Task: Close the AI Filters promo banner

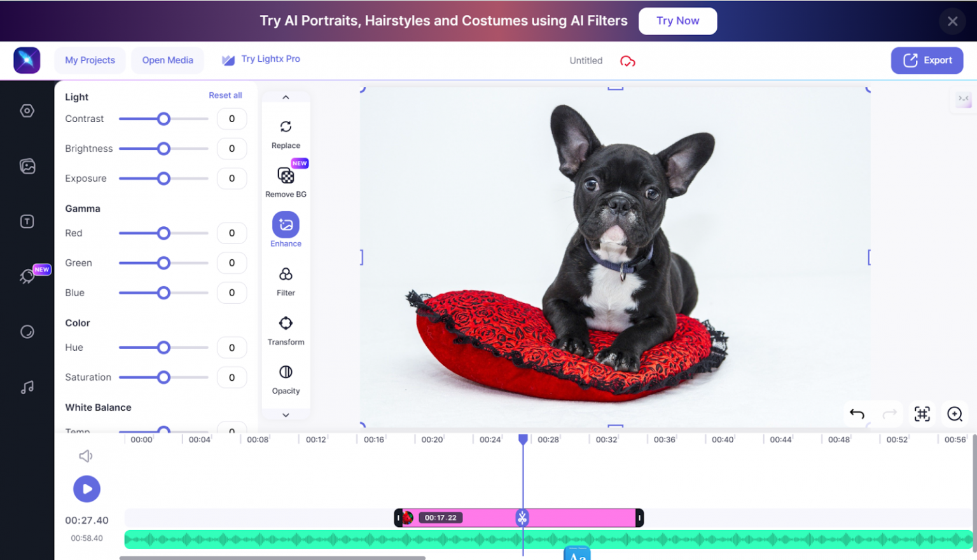Action: pos(952,21)
